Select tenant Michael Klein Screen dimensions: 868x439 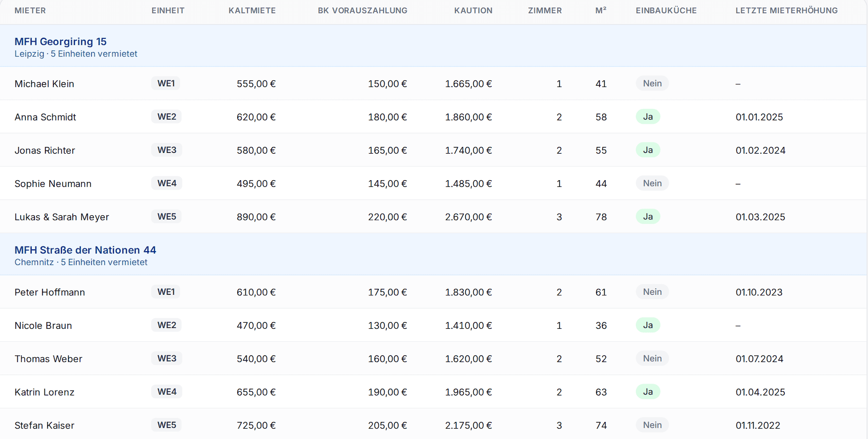click(44, 84)
